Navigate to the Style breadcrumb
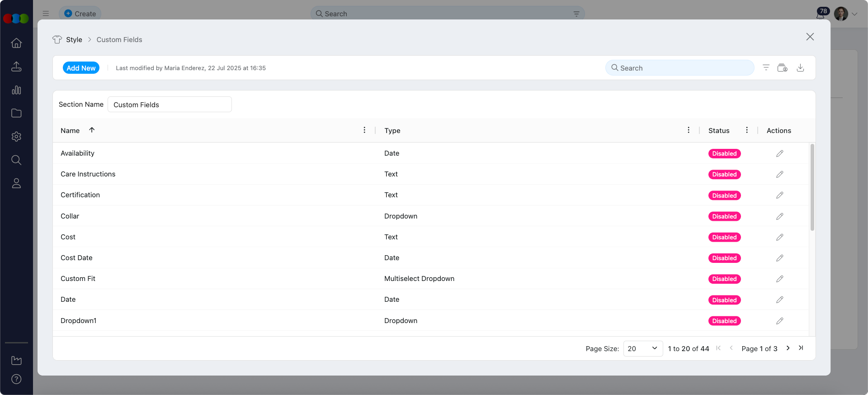 74,40
